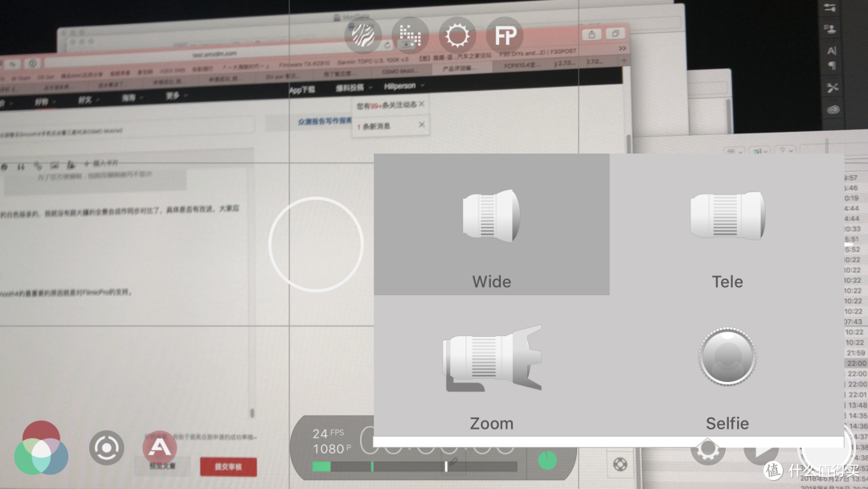
Task: Tap the audio level meter bar
Action: point(414,466)
